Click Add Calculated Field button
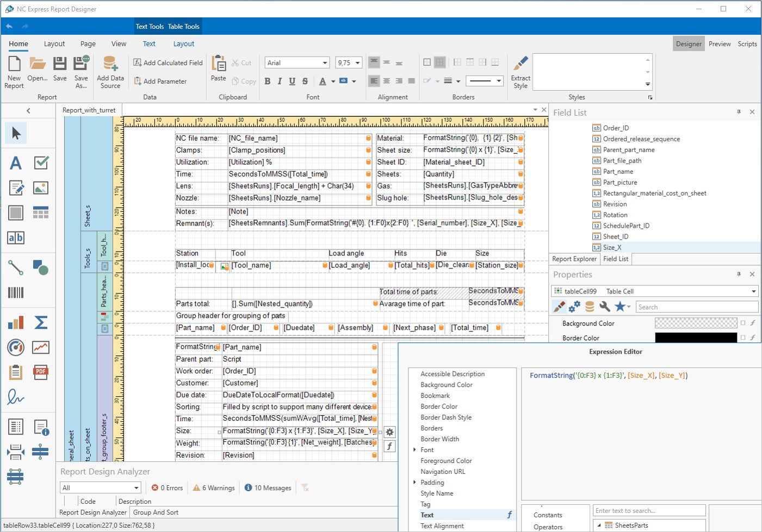Viewport: 762px width, 532px height. click(168, 63)
